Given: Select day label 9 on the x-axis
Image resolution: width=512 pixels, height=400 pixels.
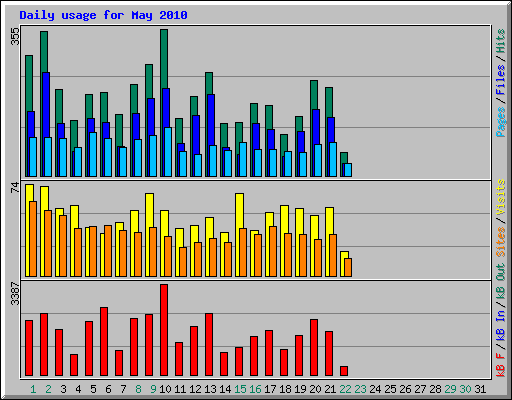Looking at the screenshot, I should pyautogui.click(x=153, y=389).
